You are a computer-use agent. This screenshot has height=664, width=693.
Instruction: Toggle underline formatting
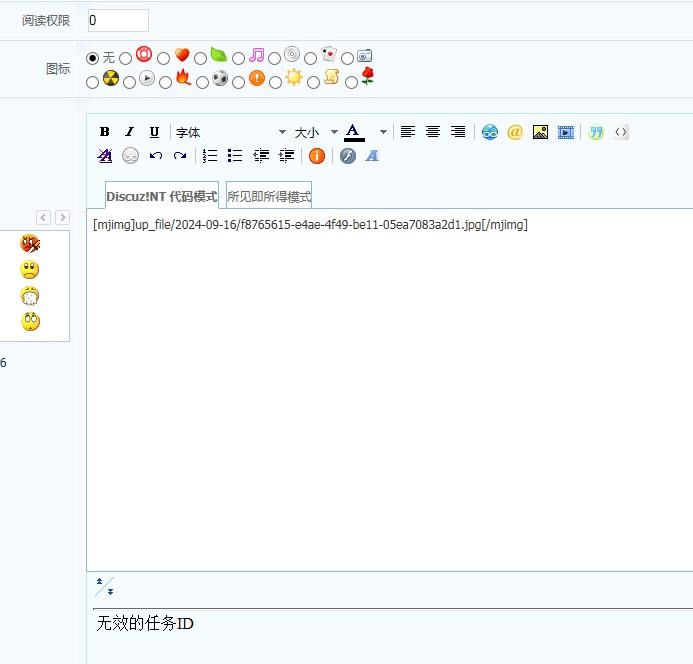154,132
